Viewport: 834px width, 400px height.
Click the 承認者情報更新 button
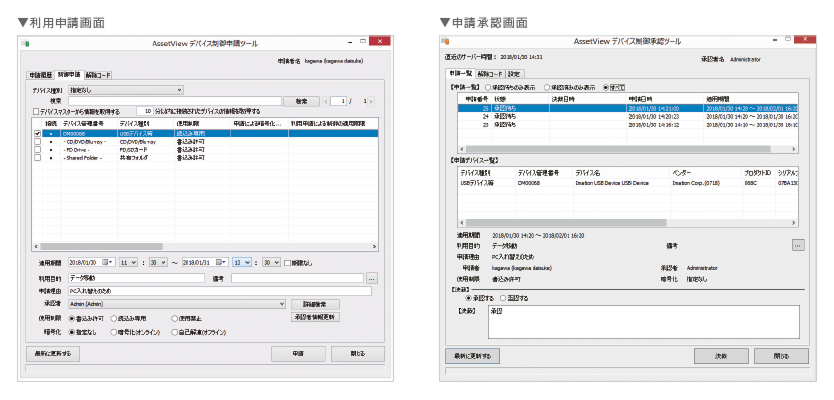click(315, 317)
